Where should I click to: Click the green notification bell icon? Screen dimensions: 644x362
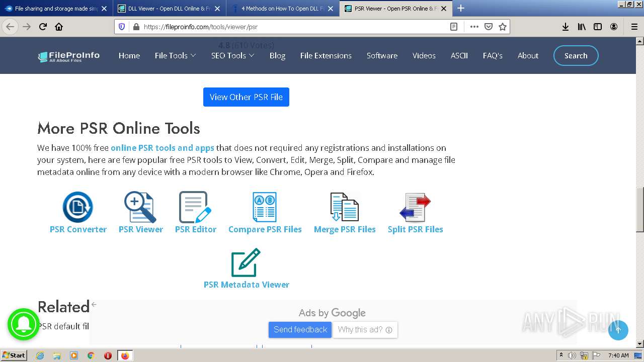pos(24,324)
